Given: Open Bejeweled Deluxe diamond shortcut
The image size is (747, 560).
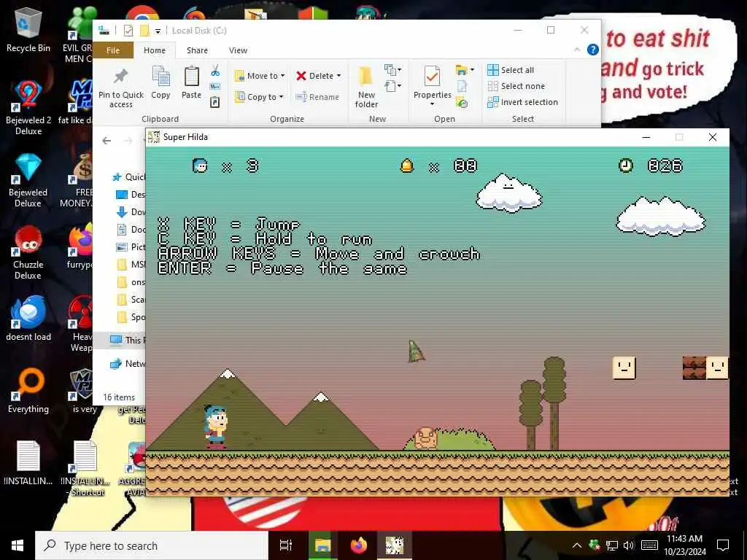Looking at the screenshot, I should pos(28,180).
